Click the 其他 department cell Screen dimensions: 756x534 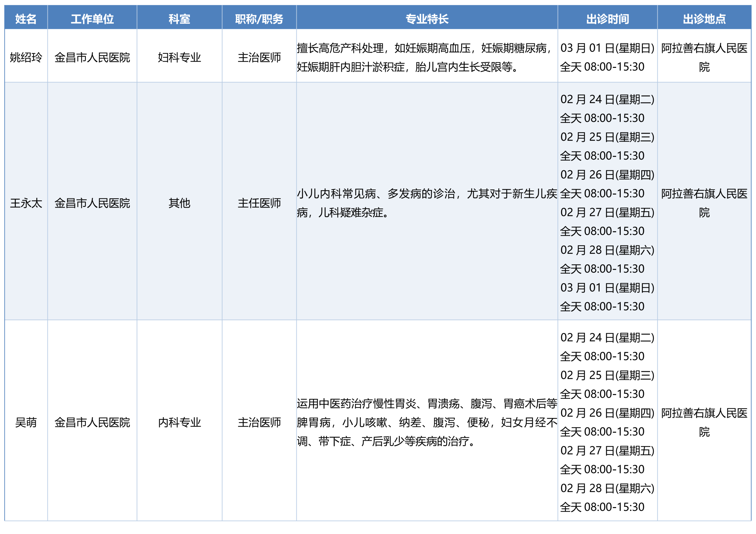[180, 203]
